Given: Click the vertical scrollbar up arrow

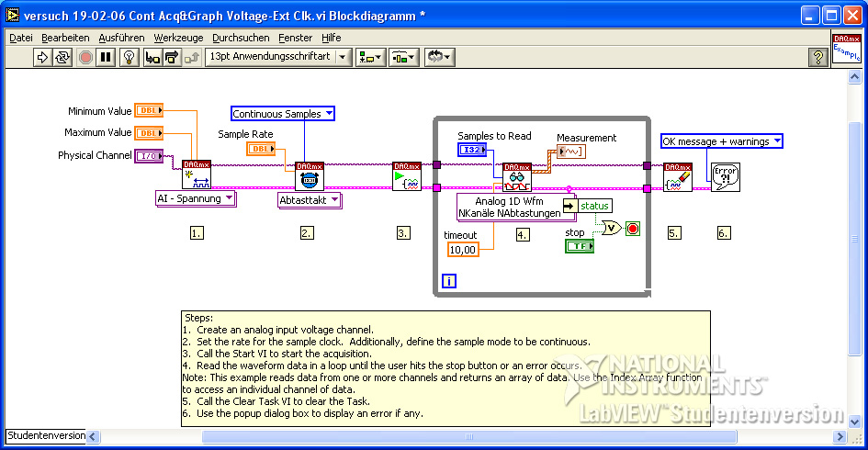Looking at the screenshot, I should 855,77.
